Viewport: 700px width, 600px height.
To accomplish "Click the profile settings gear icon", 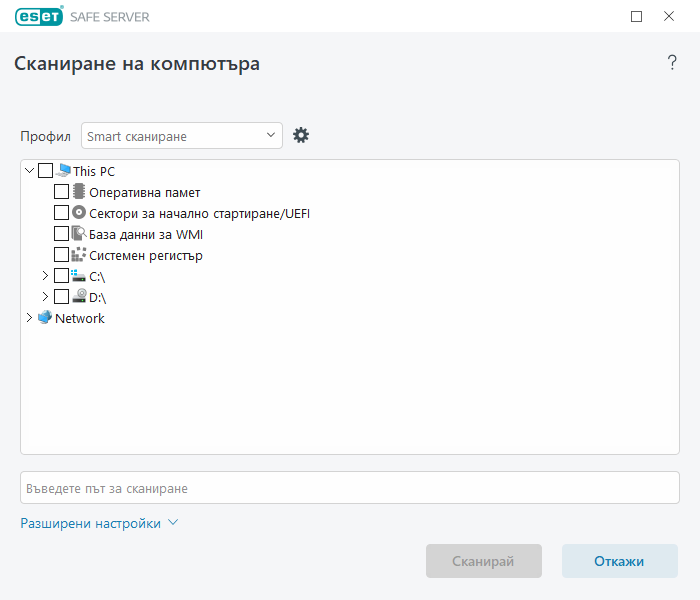I will [x=301, y=136].
